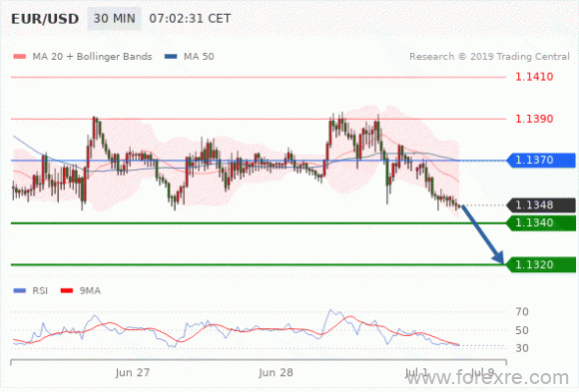
Task: Click the red 9MA legend swatch
Action: [67, 290]
